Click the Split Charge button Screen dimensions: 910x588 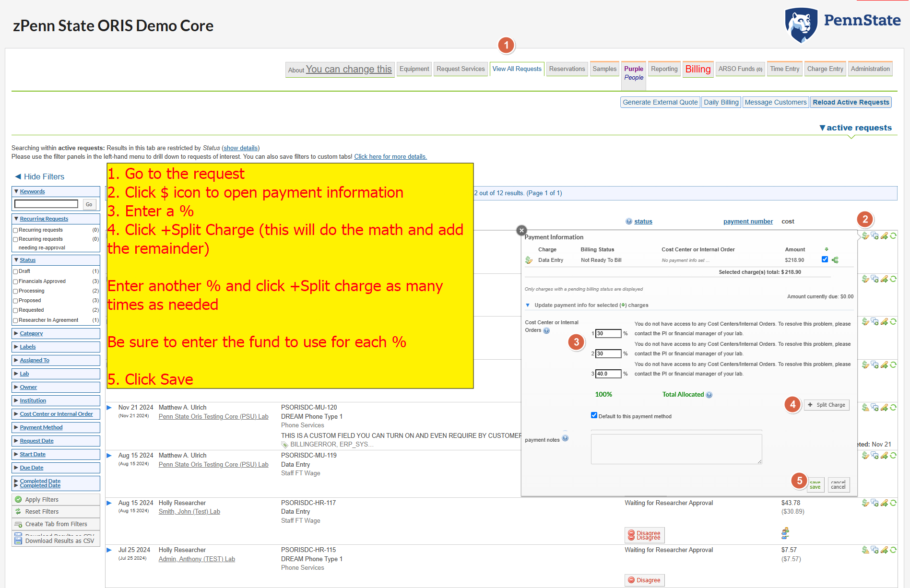coord(827,405)
